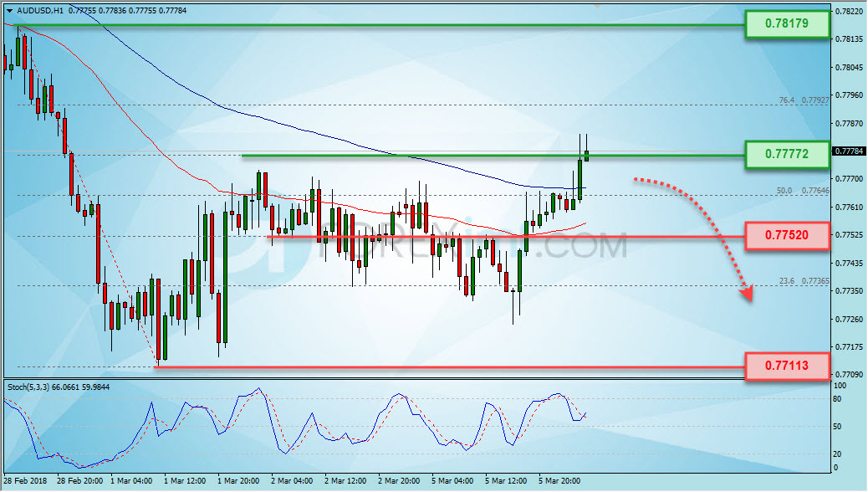
Task: Click the 5 Mar 20:00 time axis label
Action: pyautogui.click(x=559, y=481)
